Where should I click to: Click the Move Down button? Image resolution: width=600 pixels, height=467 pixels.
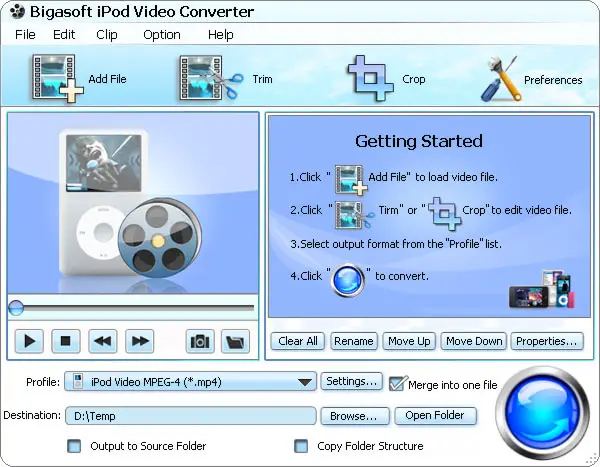[x=474, y=341]
